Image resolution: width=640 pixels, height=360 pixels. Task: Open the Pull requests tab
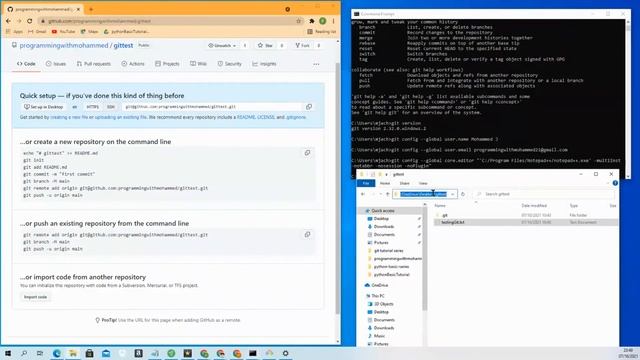pyautogui.click(x=93, y=64)
